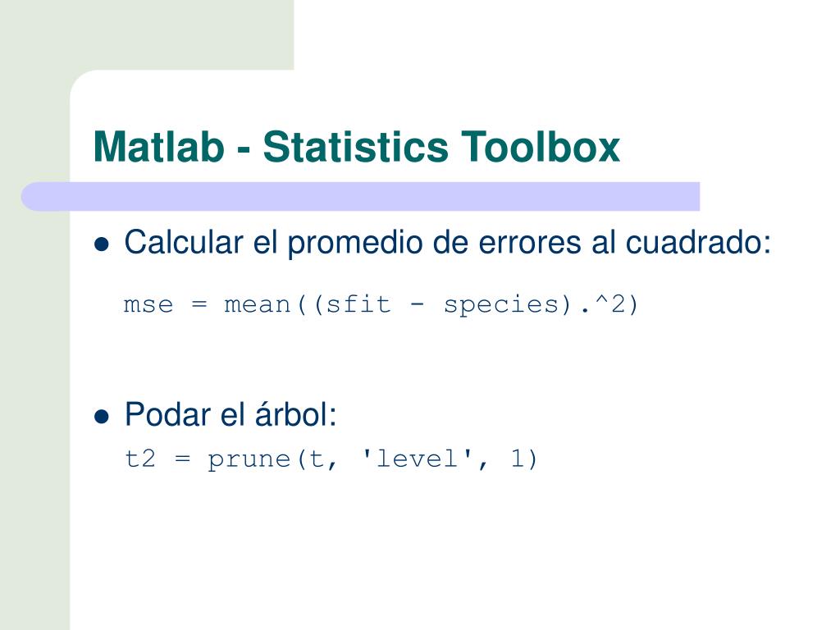Click the t2 variable in the prune line

coord(139,459)
